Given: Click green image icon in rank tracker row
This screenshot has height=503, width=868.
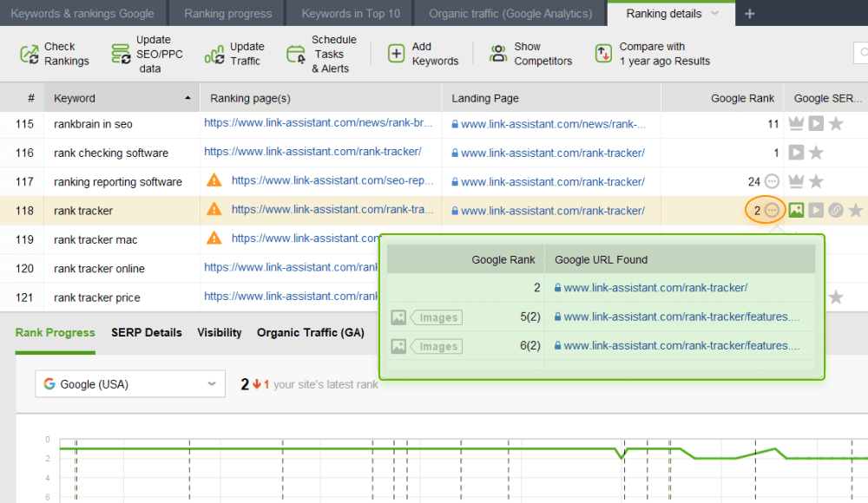Looking at the screenshot, I should point(796,210).
